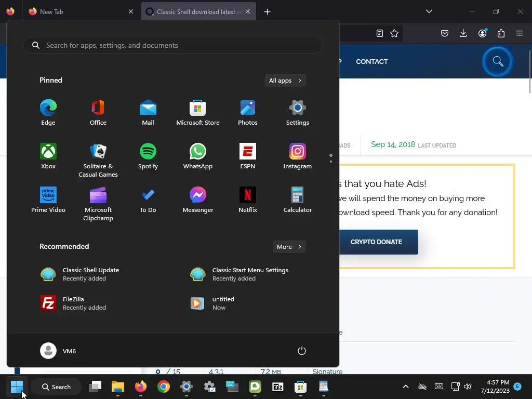
Task: Open Firefox extensions menu
Action: (501, 33)
